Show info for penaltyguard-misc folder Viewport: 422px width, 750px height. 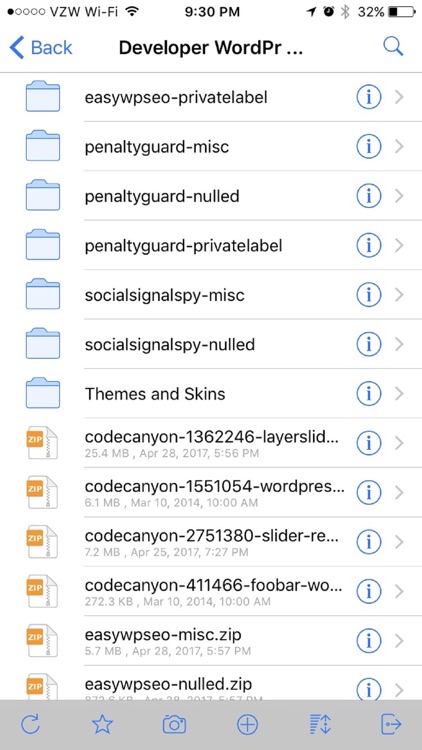click(368, 147)
